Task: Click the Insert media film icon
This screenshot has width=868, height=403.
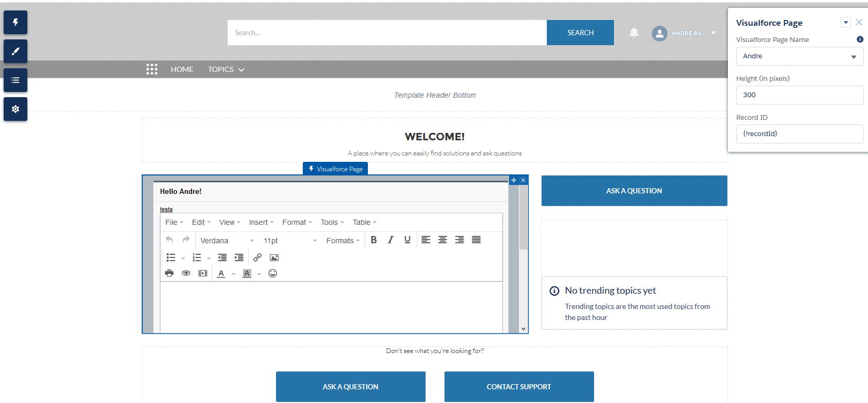Action: [203, 273]
